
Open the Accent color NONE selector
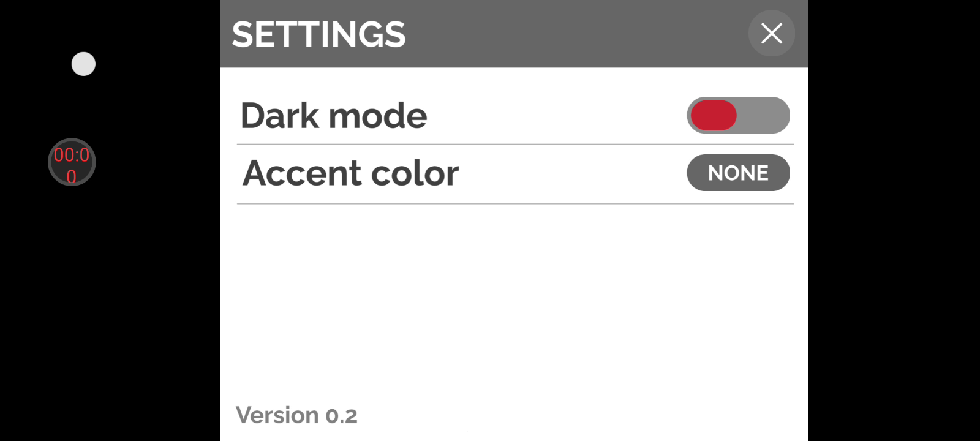[x=737, y=173]
